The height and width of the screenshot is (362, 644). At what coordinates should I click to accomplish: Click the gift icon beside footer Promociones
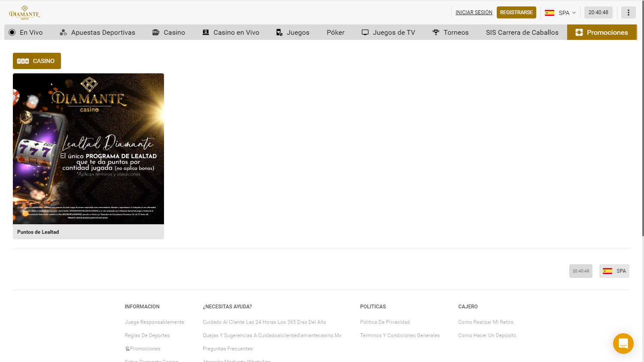pos(128,348)
